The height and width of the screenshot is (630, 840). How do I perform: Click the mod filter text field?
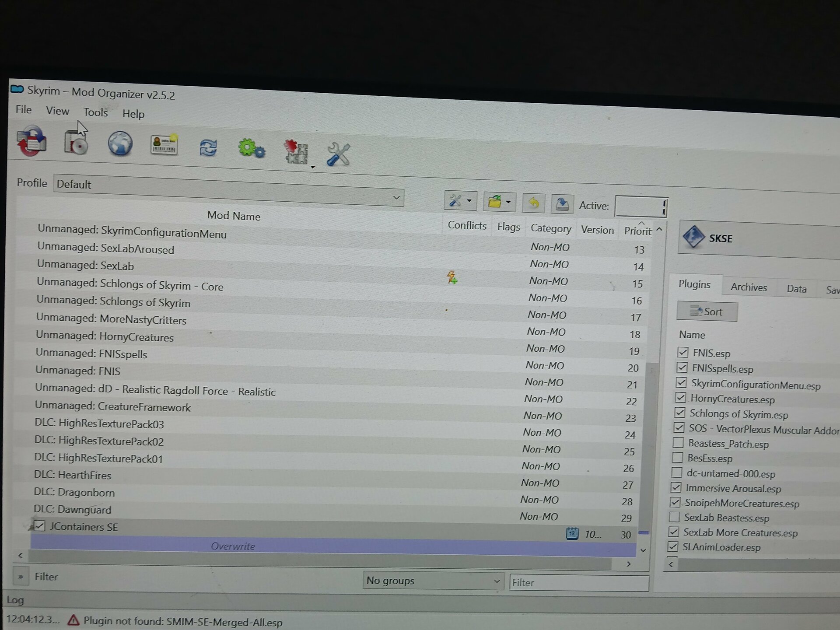579,583
